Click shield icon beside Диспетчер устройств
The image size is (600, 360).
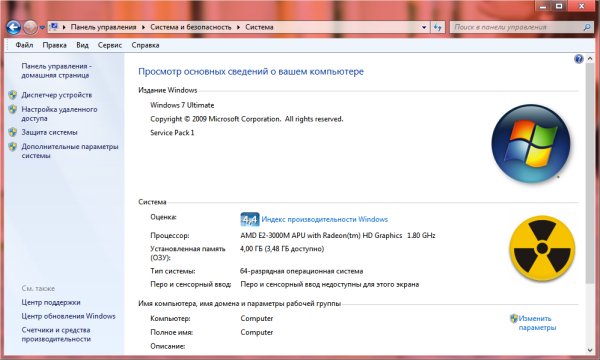click(13, 95)
